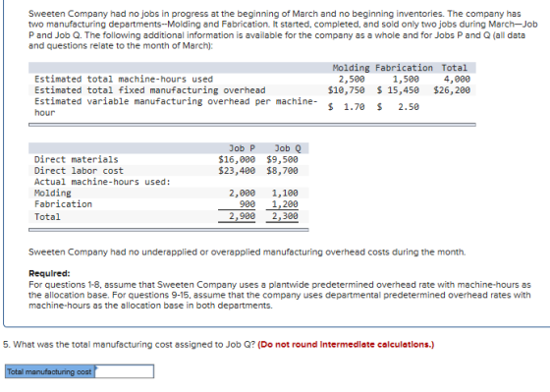Click the 'Direct materials' row label
The image size is (550, 392).
click(77, 159)
